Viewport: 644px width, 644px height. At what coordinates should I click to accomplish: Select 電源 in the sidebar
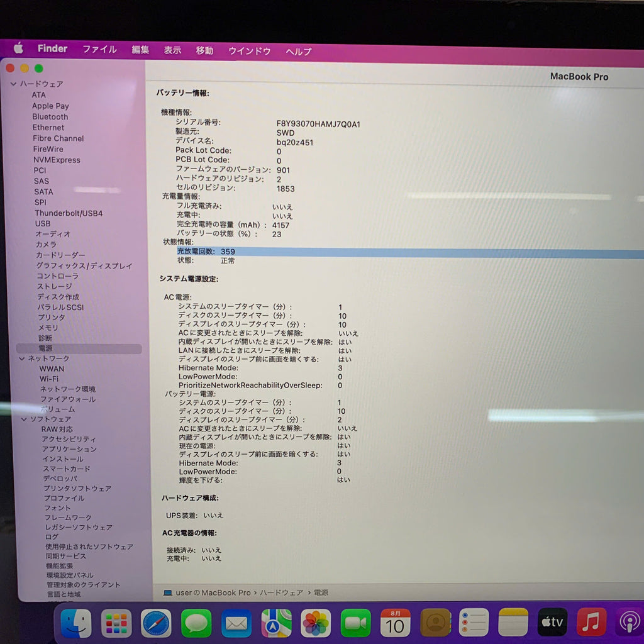coord(79,348)
